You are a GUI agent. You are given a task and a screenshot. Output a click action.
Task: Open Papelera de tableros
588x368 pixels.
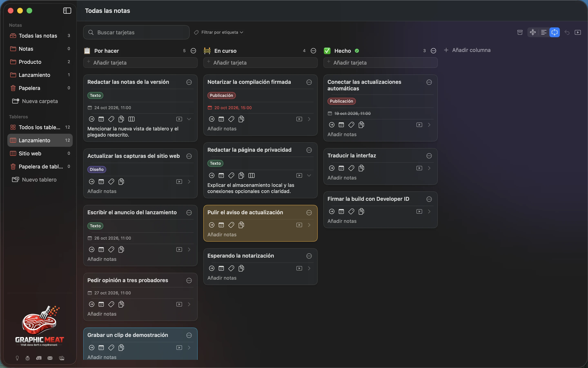coord(40,166)
